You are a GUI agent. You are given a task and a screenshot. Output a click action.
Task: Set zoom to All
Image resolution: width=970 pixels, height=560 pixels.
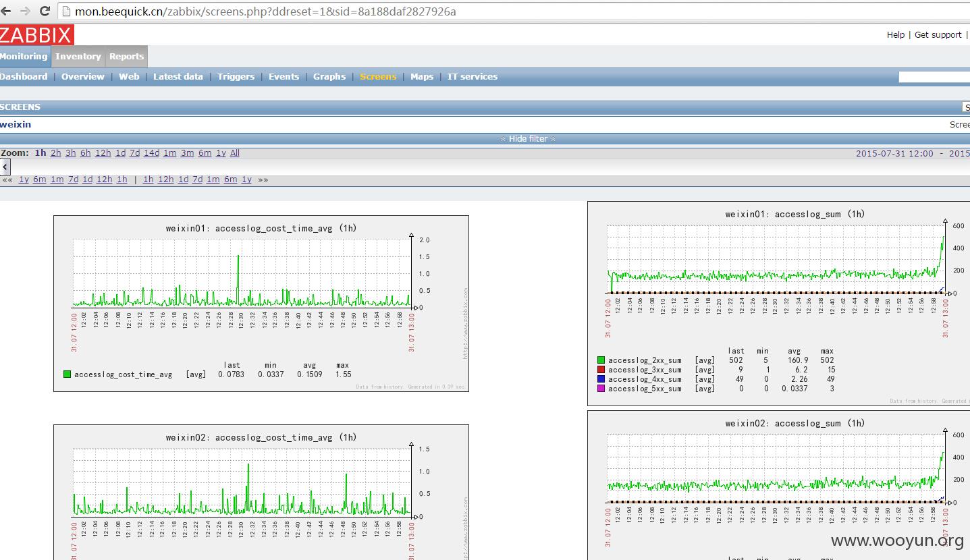coord(235,153)
